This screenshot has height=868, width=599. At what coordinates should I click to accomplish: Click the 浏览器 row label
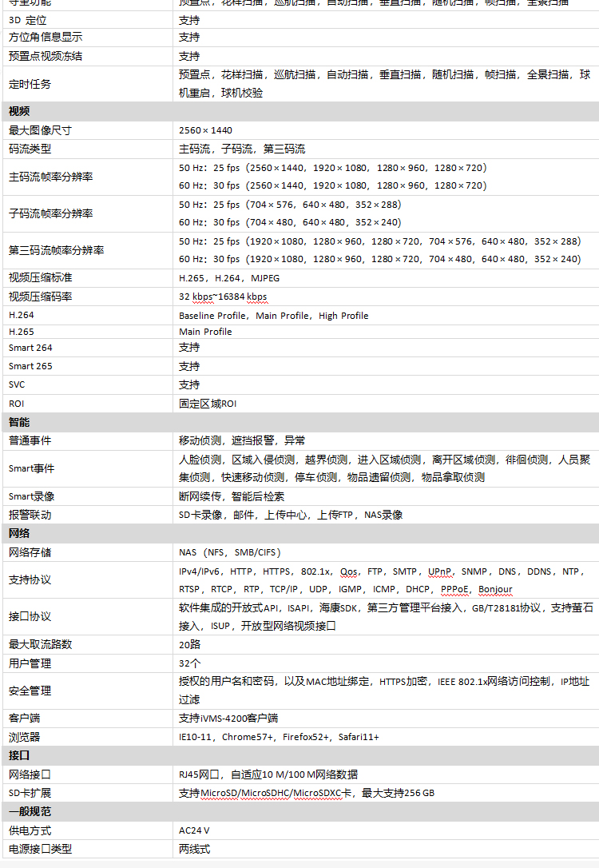point(24,737)
